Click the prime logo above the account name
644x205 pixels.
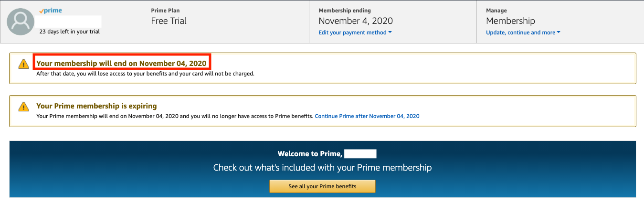pyautogui.click(x=51, y=11)
